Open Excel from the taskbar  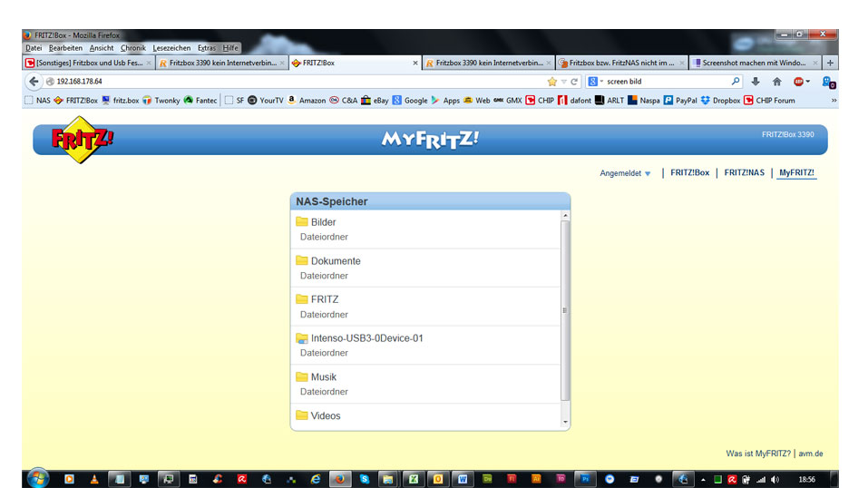pyautogui.click(x=413, y=480)
